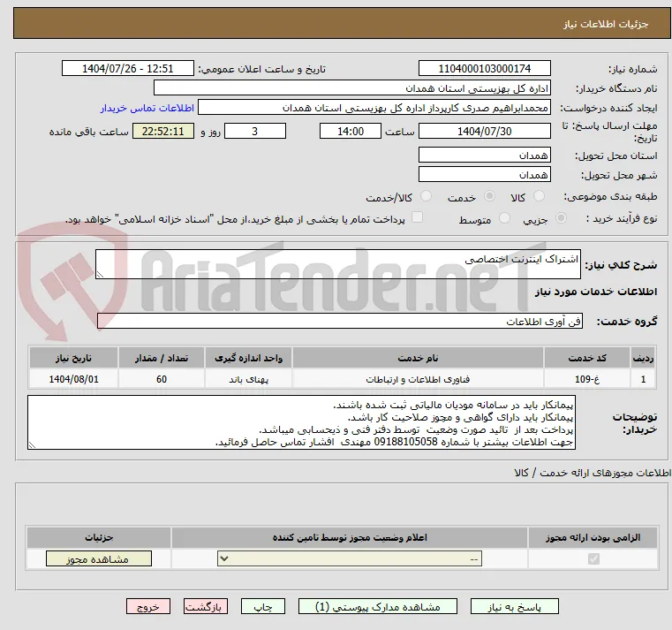Click the بازگشت back button
Viewport: 672px width, 630px height.
coord(205,607)
